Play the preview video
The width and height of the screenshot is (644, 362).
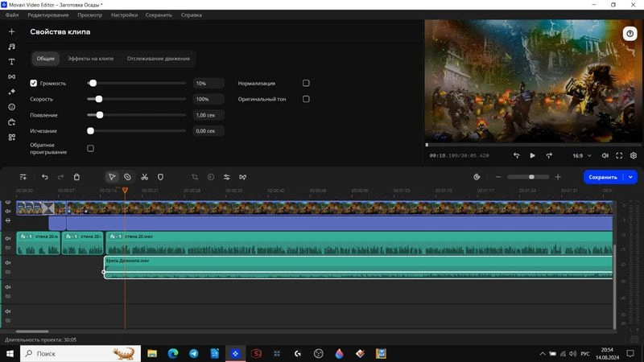tap(532, 155)
